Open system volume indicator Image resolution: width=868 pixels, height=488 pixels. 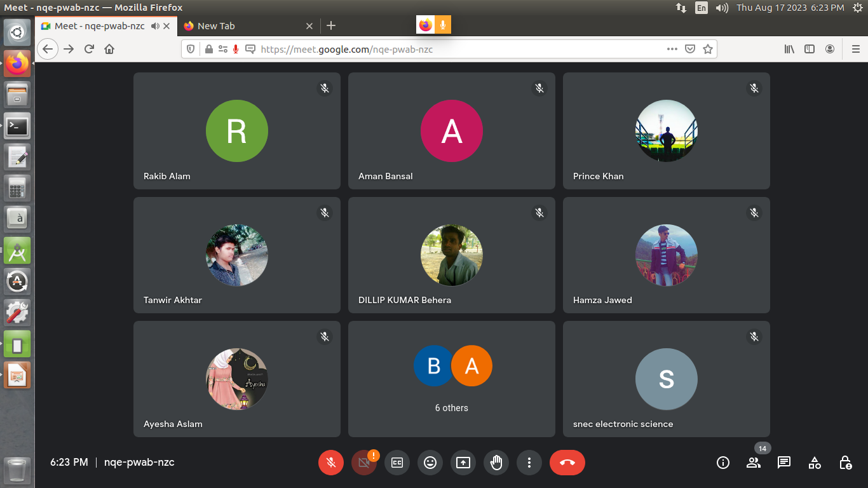point(722,8)
